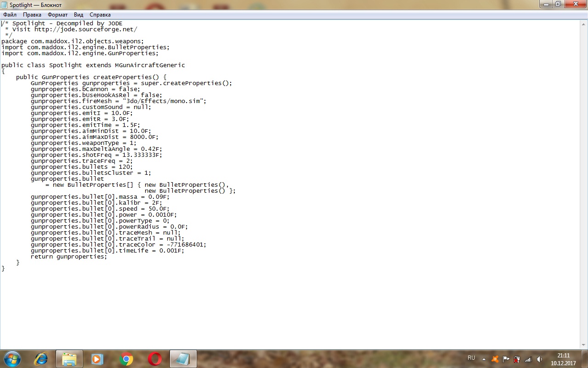
Task: Open Windows Explorer from the taskbar
Action: pos(69,359)
